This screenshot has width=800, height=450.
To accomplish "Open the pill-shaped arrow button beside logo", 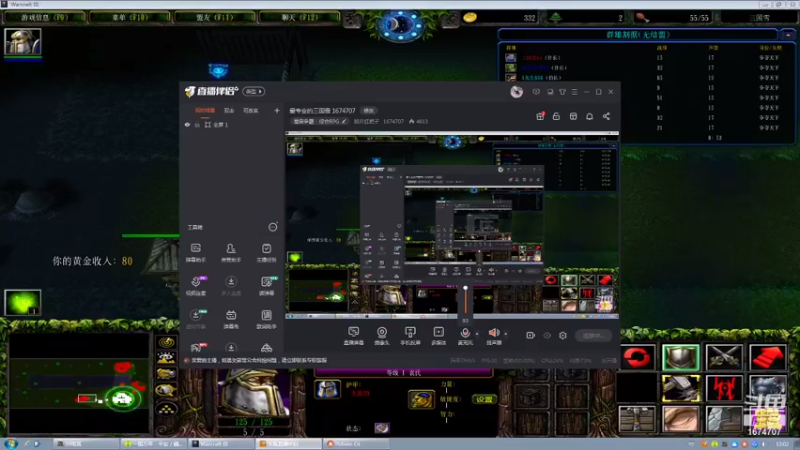I will 254,91.
